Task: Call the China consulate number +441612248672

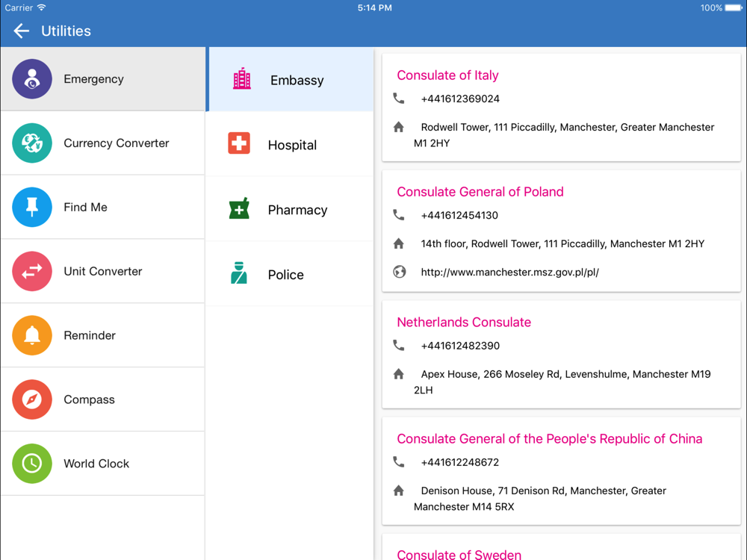Action: pyautogui.click(x=460, y=462)
